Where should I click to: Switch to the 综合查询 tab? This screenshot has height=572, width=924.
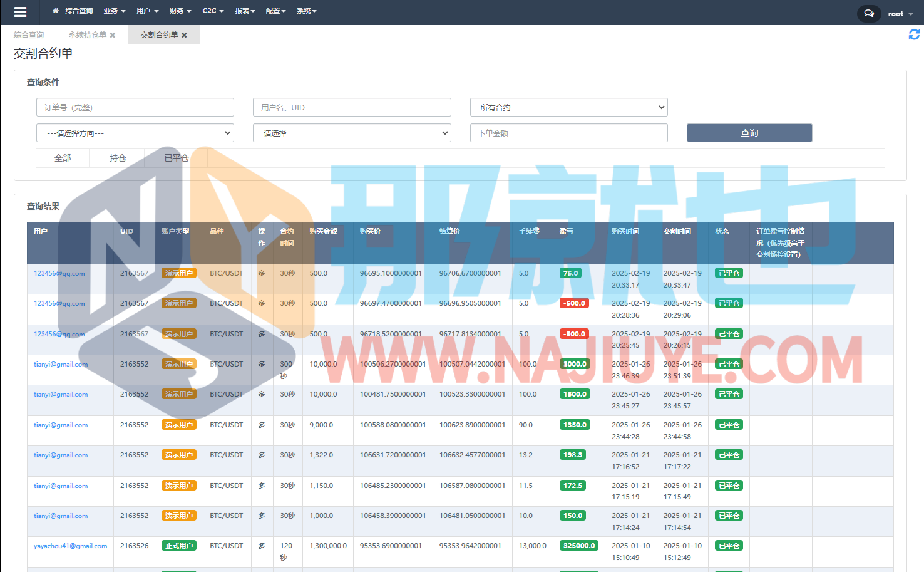coord(29,35)
